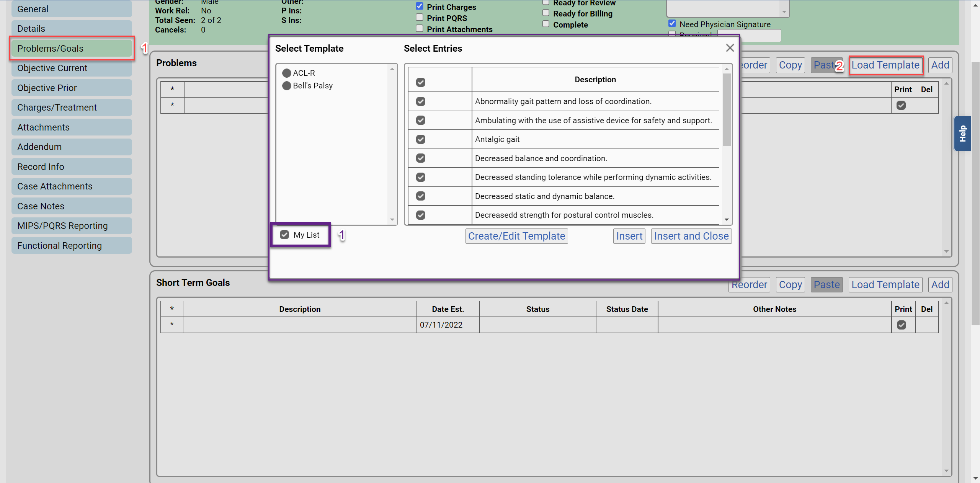Click Insert and Close button

point(691,236)
